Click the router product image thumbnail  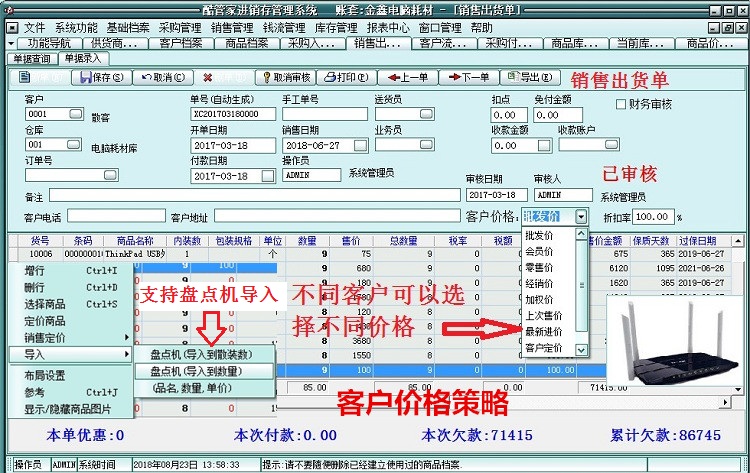point(674,341)
